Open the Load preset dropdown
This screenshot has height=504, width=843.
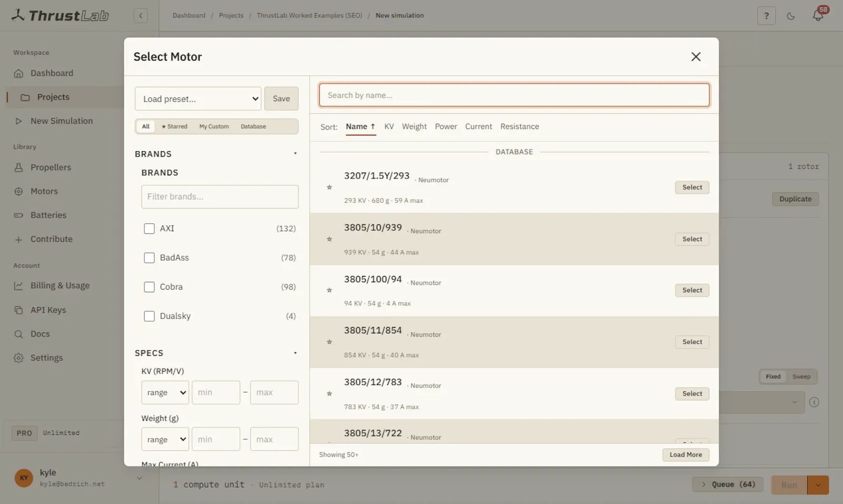coord(198,98)
